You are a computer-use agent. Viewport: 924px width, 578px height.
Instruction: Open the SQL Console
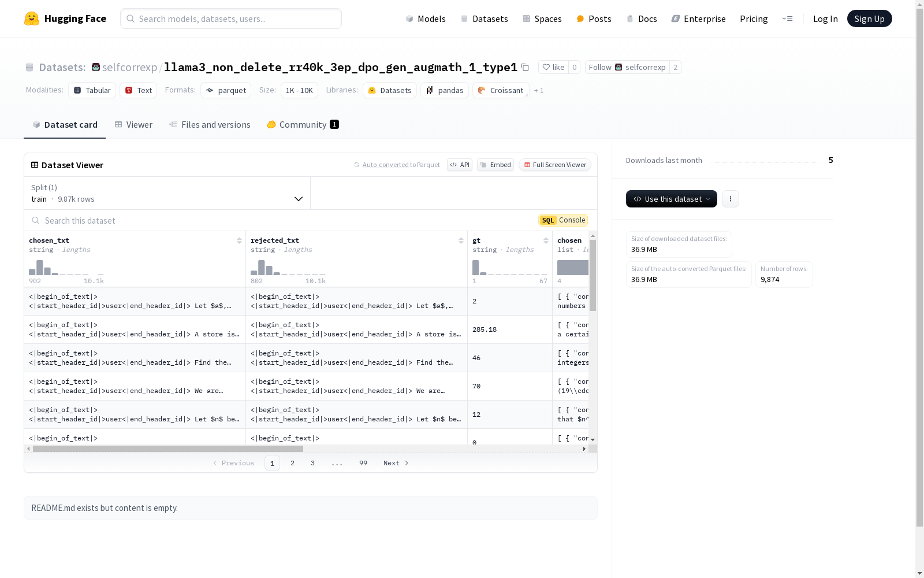563,220
